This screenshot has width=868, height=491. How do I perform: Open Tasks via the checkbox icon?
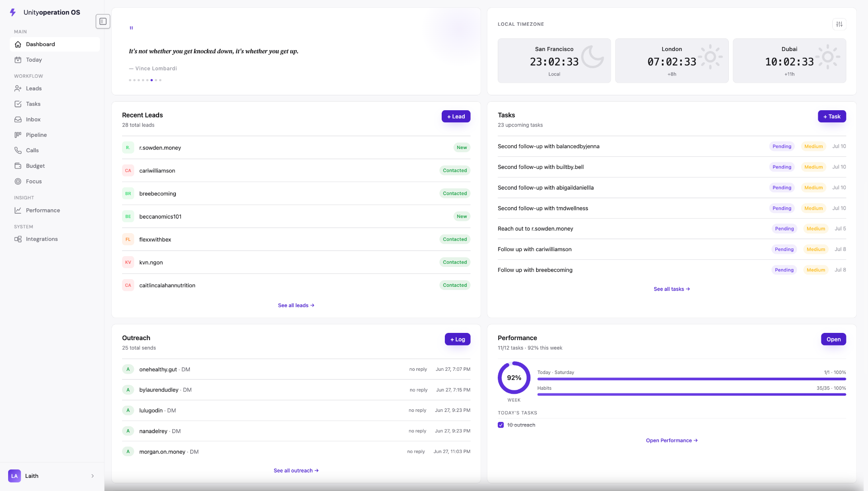click(x=18, y=104)
